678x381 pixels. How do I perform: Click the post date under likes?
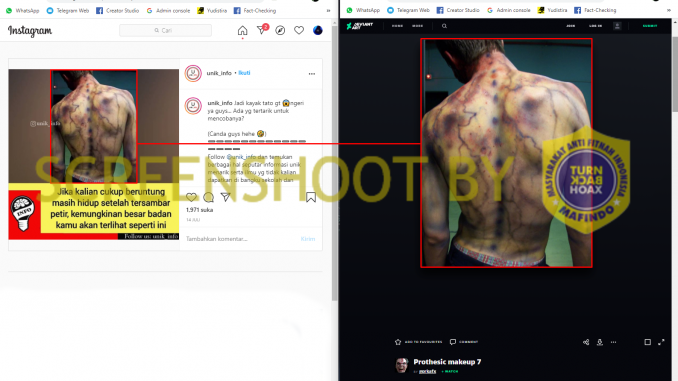193,220
